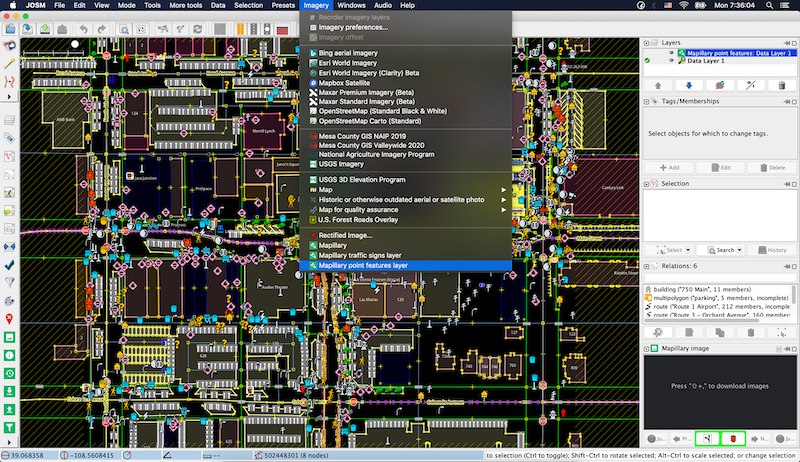The width and height of the screenshot is (800, 462).
Task: Click the sequence icon button under Mapillary image
Action: coord(707,439)
